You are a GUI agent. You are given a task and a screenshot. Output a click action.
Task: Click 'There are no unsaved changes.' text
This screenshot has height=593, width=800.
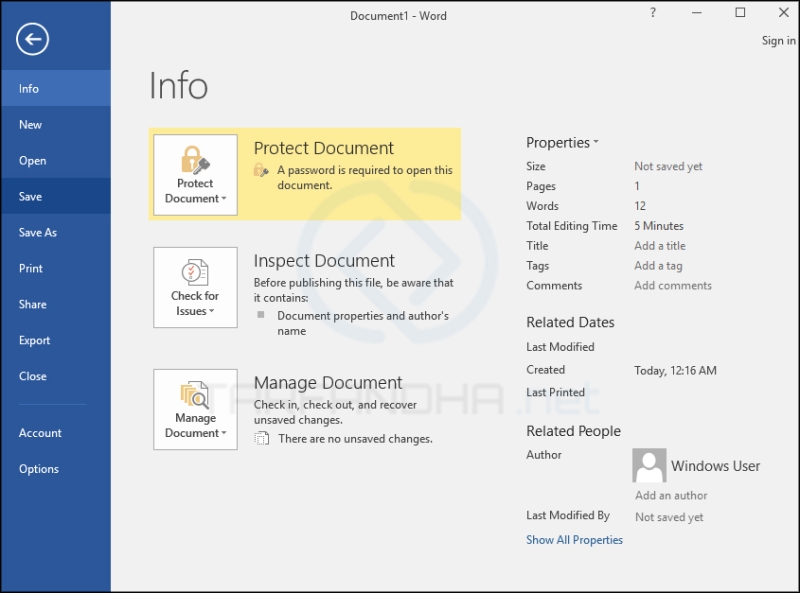[355, 439]
